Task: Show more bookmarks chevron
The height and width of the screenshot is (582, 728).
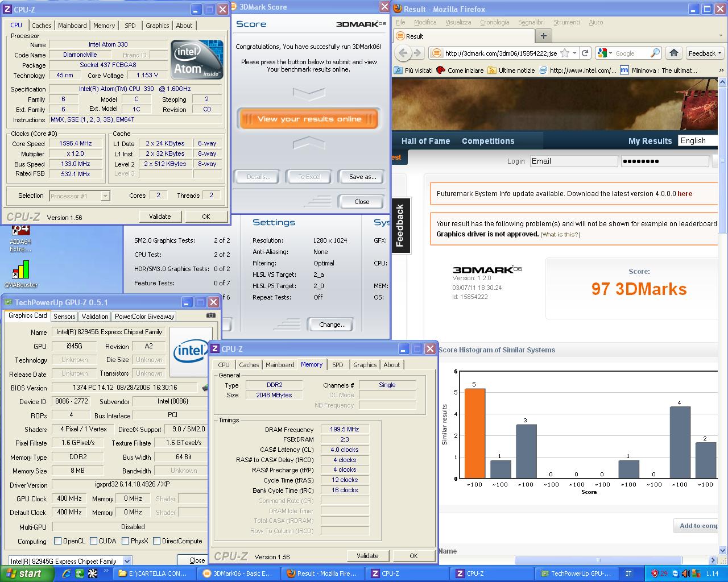Action: pos(721,70)
